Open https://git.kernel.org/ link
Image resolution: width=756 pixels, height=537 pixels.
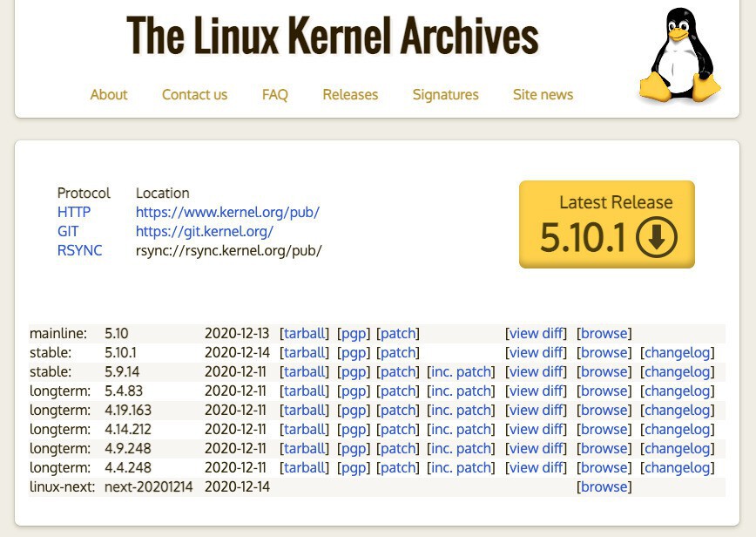[205, 232]
